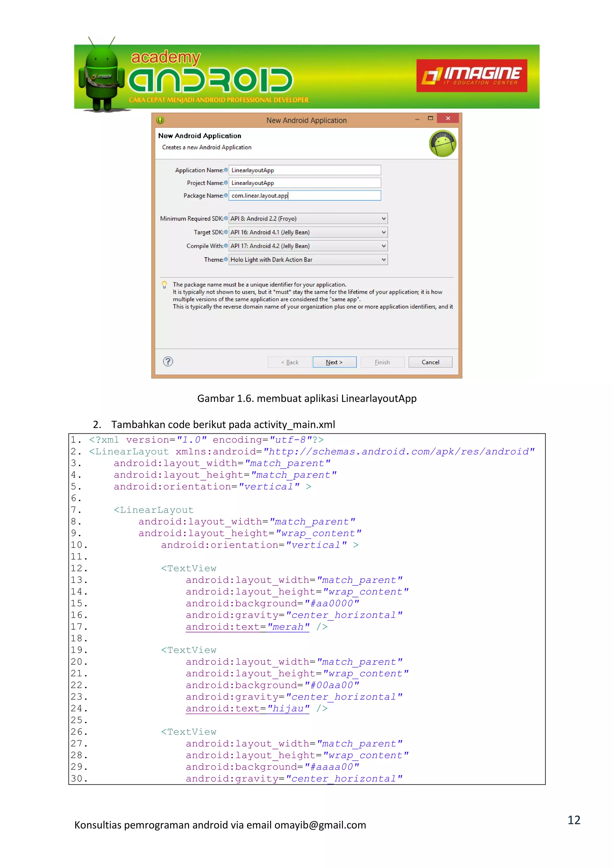The image size is (614, 868).
Task: Click the info icon beside Target SDK
Action: click(226, 232)
